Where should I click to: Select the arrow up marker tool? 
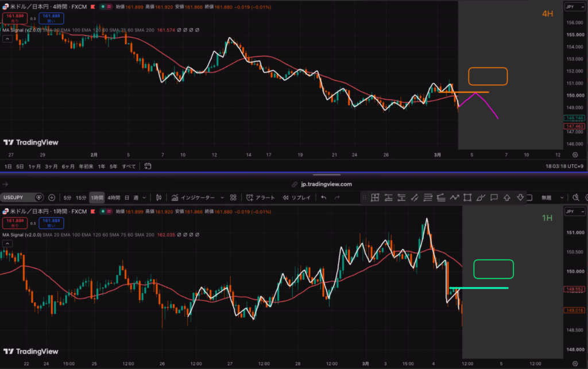pos(507,197)
